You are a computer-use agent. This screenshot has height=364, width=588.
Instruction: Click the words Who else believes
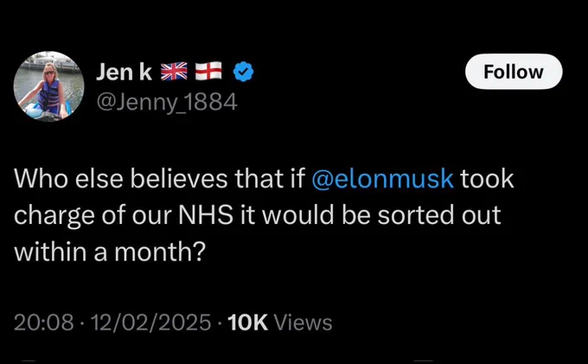point(121,178)
